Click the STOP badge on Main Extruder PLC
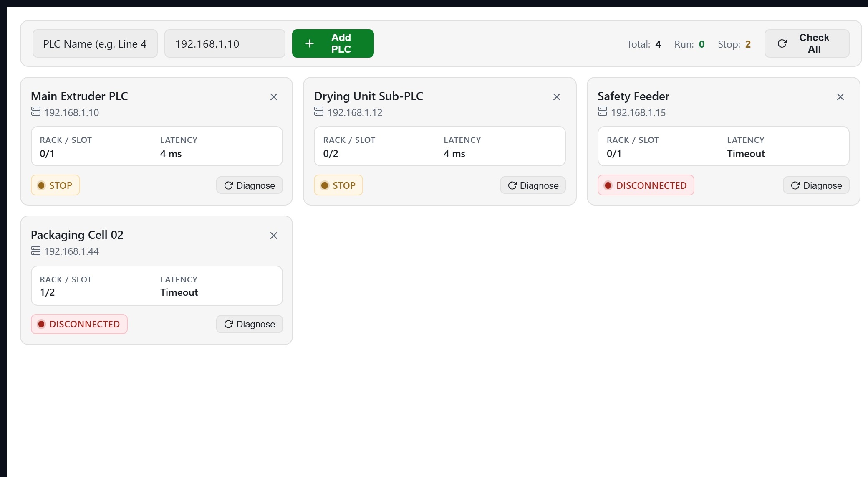The image size is (868, 477). pos(56,185)
